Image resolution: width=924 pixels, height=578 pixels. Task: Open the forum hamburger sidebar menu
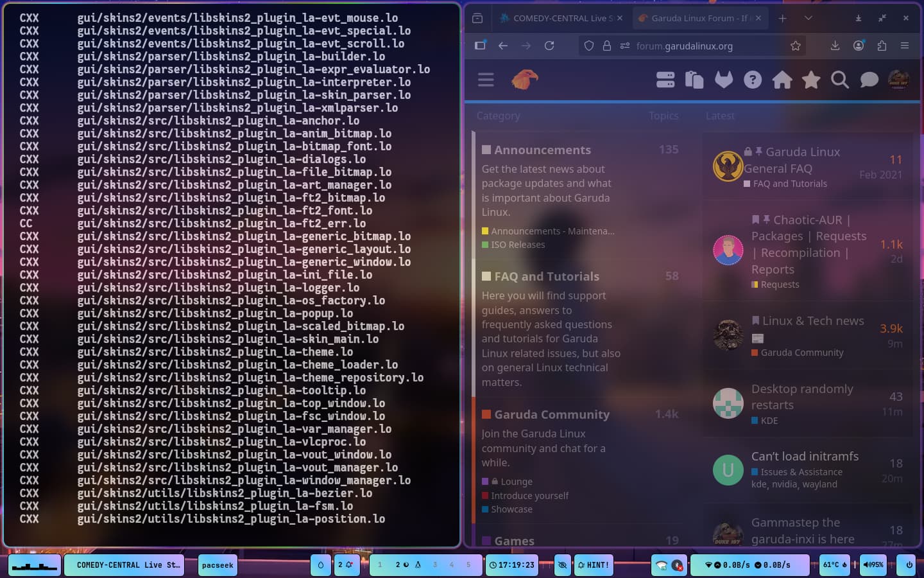tap(486, 80)
